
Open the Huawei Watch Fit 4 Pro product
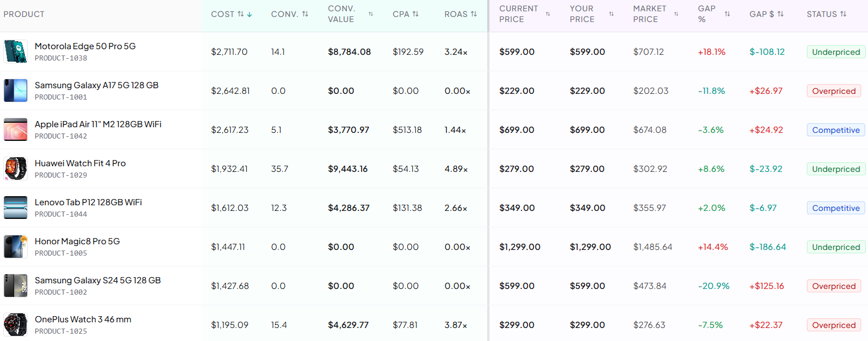[x=80, y=163]
